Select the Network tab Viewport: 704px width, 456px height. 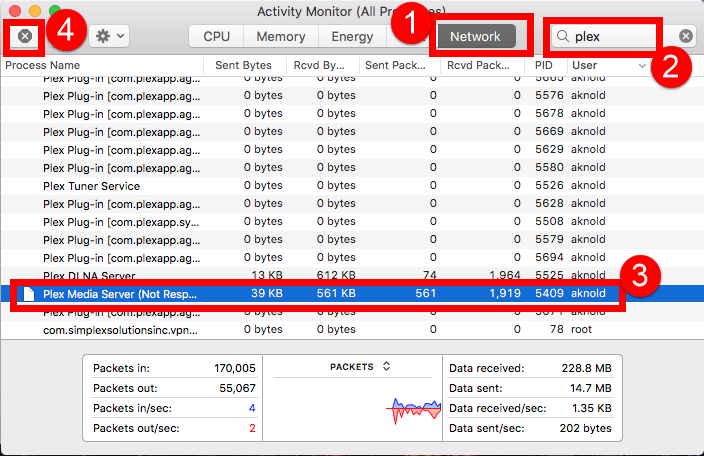point(475,36)
